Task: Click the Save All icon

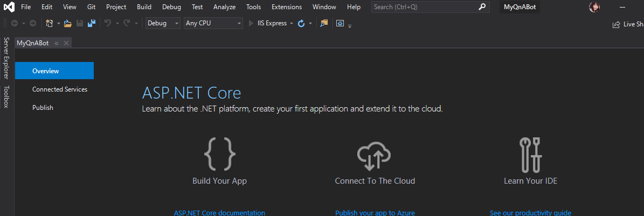Action: point(92,23)
